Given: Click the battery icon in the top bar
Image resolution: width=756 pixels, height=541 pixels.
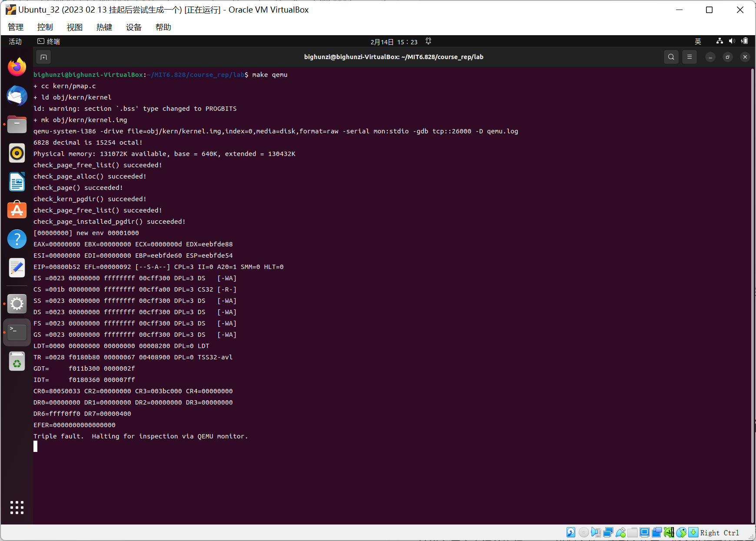Looking at the screenshot, I should [x=745, y=41].
